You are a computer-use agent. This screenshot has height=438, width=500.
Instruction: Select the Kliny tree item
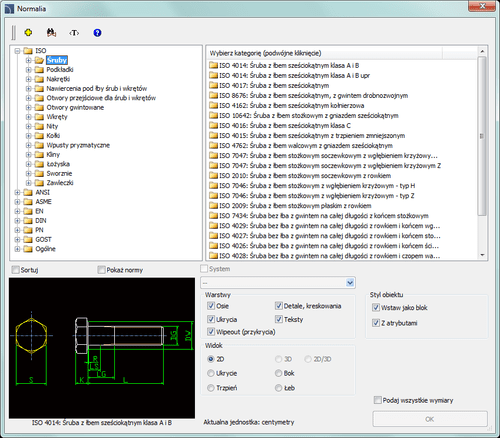53,154
